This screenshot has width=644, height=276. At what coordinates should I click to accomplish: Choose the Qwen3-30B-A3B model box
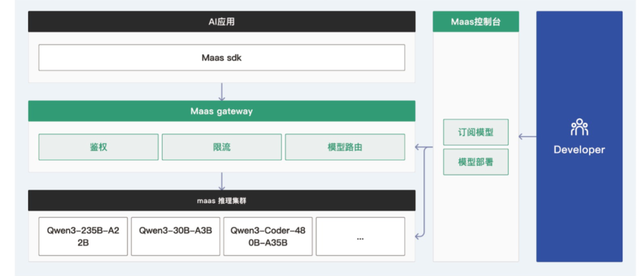click(x=175, y=237)
